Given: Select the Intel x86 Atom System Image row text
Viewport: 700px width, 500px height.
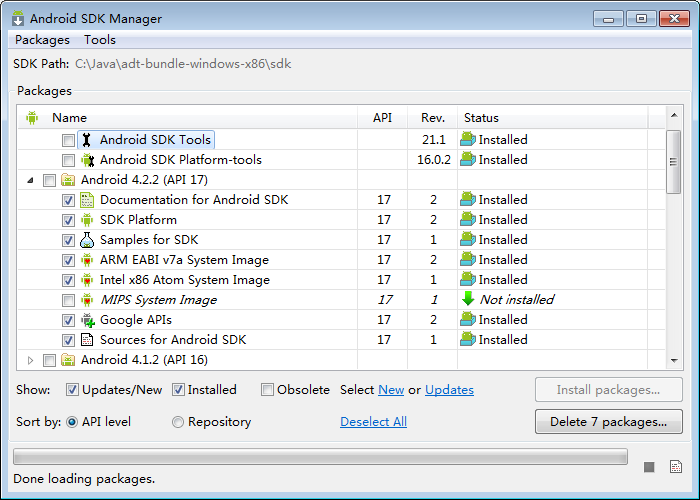Looking at the screenshot, I should [x=185, y=280].
